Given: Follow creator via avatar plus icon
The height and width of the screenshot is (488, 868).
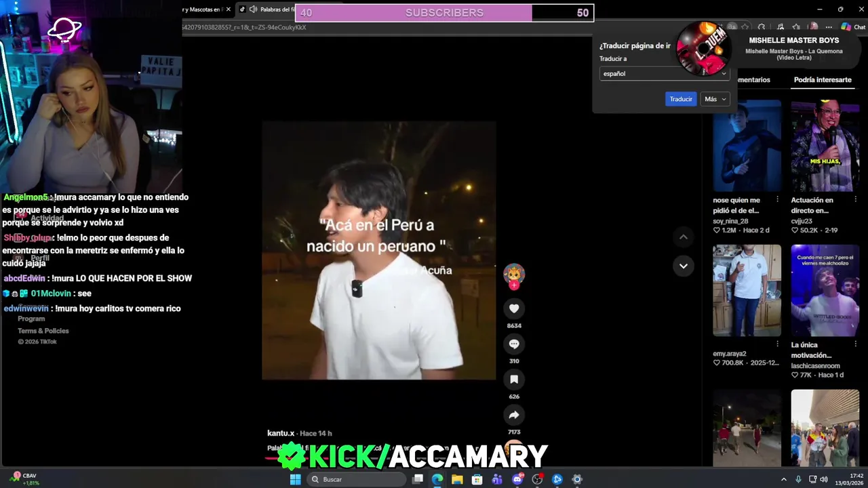Looking at the screenshot, I should point(514,285).
